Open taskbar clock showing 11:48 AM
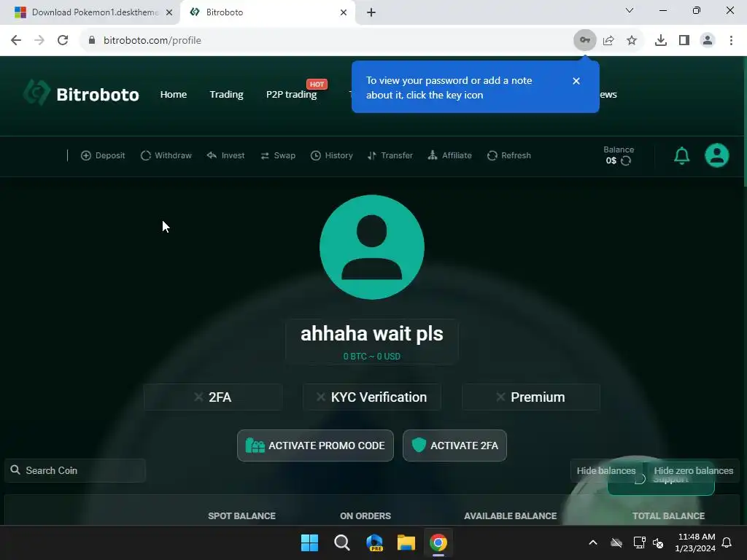The width and height of the screenshot is (747, 560). pyautogui.click(x=695, y=542)
